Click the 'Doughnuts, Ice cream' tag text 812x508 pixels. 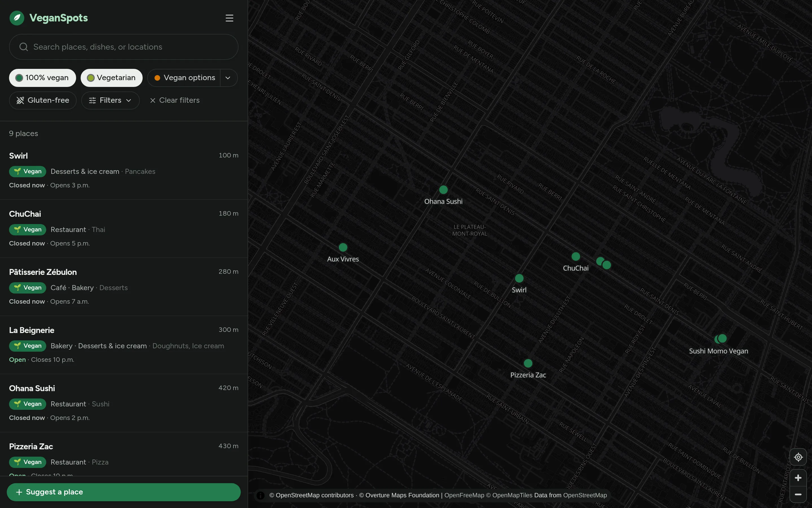click(188, 346)
